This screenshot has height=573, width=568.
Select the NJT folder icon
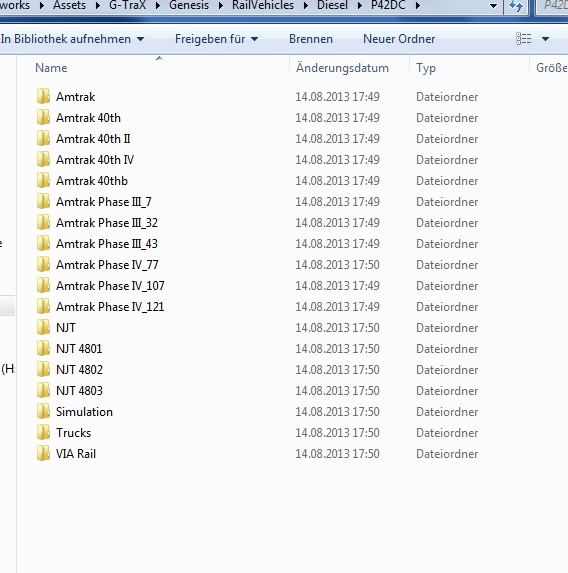[43, 328]
